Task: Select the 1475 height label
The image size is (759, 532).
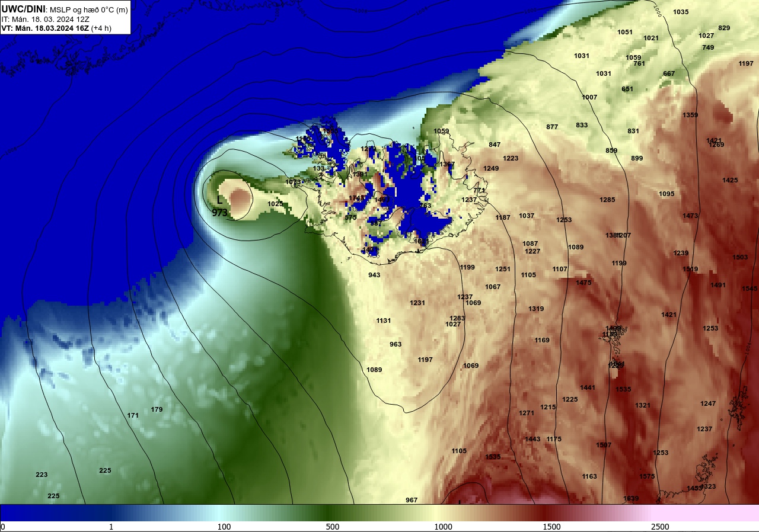Action: point(583,283)
